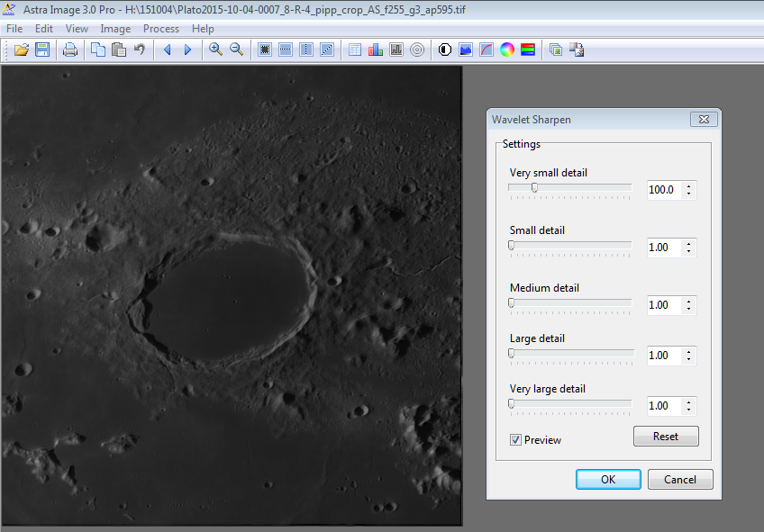This screenshot has width=764, height=532.
Task: Open the RGB color bars icon
Action: click(x=528, y=50)
